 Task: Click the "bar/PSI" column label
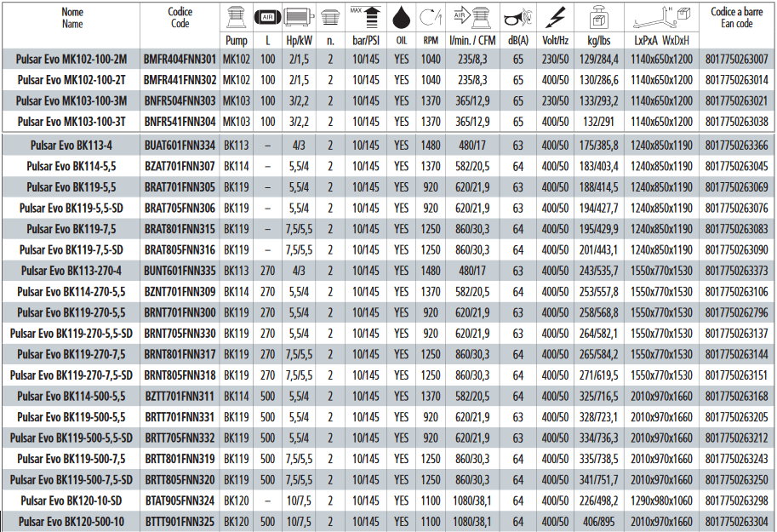(366, 41)
